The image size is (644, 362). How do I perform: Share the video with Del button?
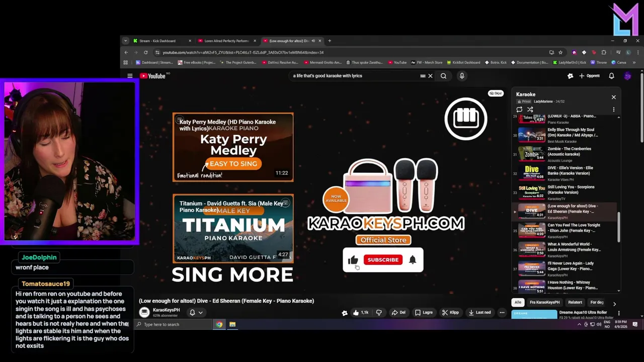coord(398,312)
